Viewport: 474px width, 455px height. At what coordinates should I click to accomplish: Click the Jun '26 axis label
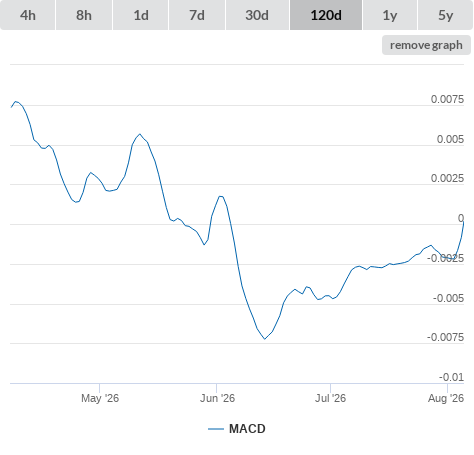click(x=217, y=398)
